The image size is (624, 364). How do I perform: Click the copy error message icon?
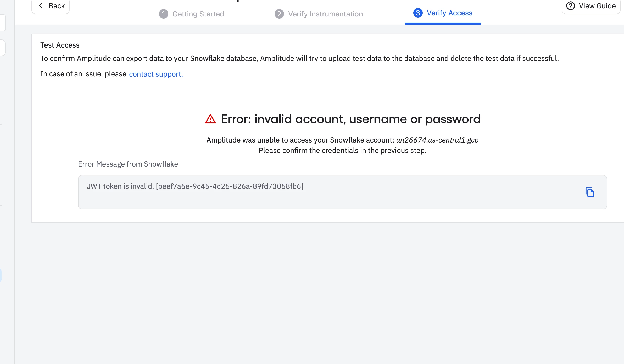(589, 192)
